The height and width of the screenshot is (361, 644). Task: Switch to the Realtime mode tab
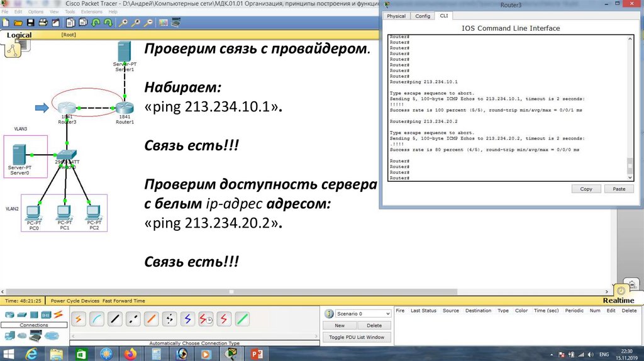click(x=619, y=300)
